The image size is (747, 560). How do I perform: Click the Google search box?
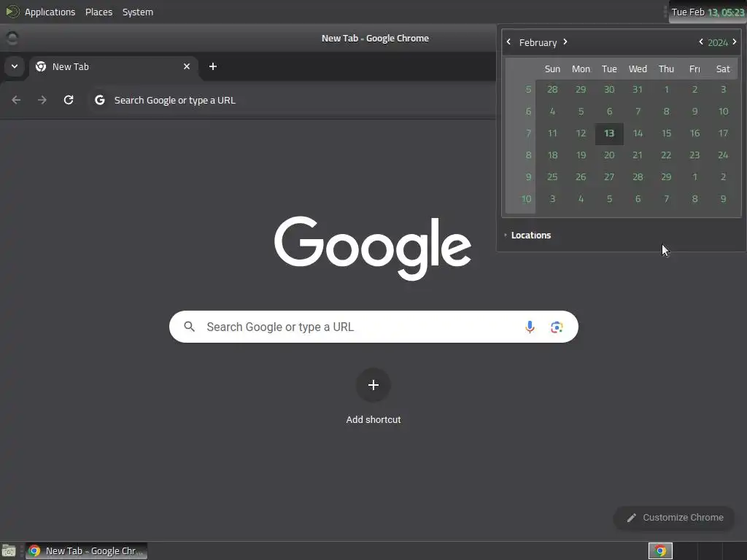(373, 327)
